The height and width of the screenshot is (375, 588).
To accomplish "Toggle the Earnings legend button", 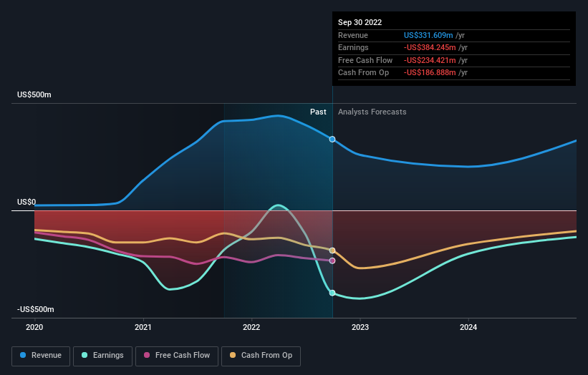I will (102, 356).
